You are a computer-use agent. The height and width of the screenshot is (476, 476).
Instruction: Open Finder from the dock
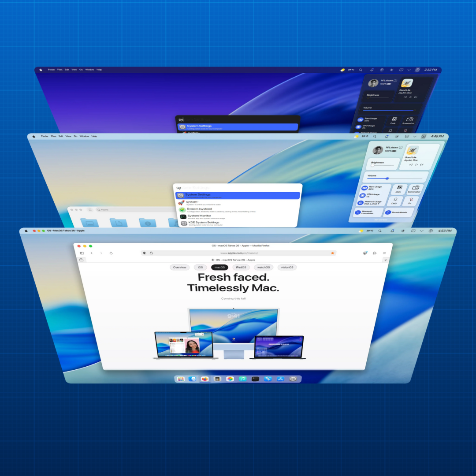192,379
